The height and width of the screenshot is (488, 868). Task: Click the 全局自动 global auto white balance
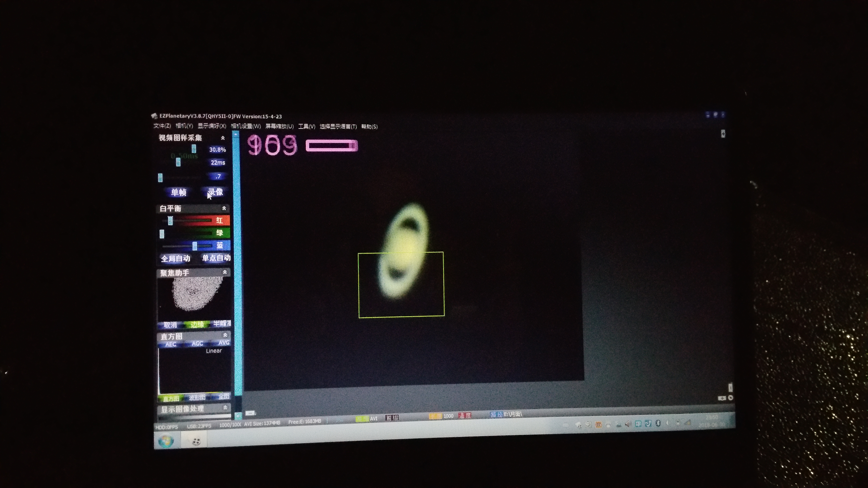(x=175, y=259)
